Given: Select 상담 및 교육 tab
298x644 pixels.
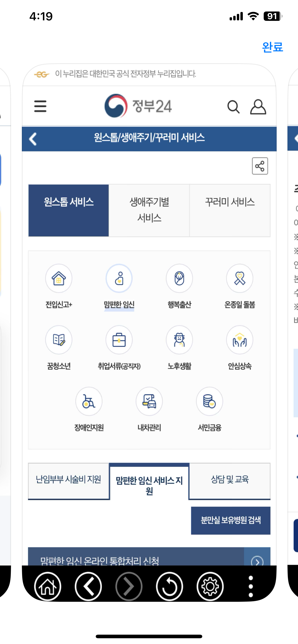Looking at the screenshot, I should [x=230, y=481].
